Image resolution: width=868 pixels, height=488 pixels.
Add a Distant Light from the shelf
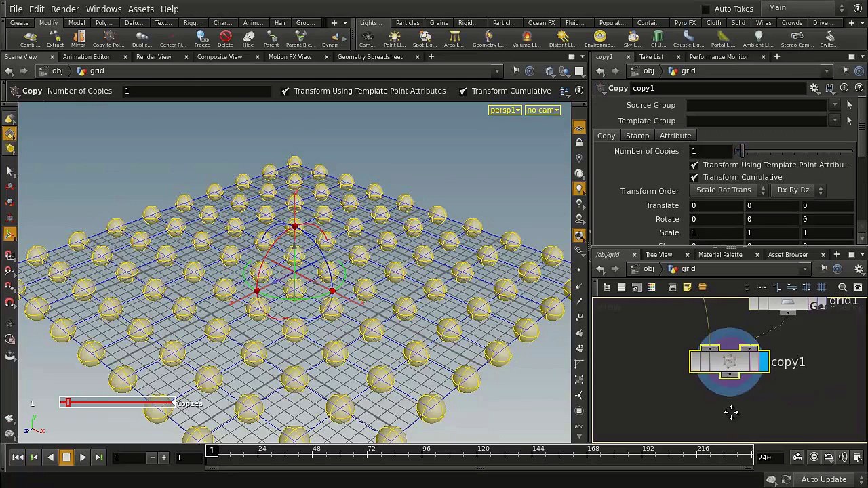point(563,39)
